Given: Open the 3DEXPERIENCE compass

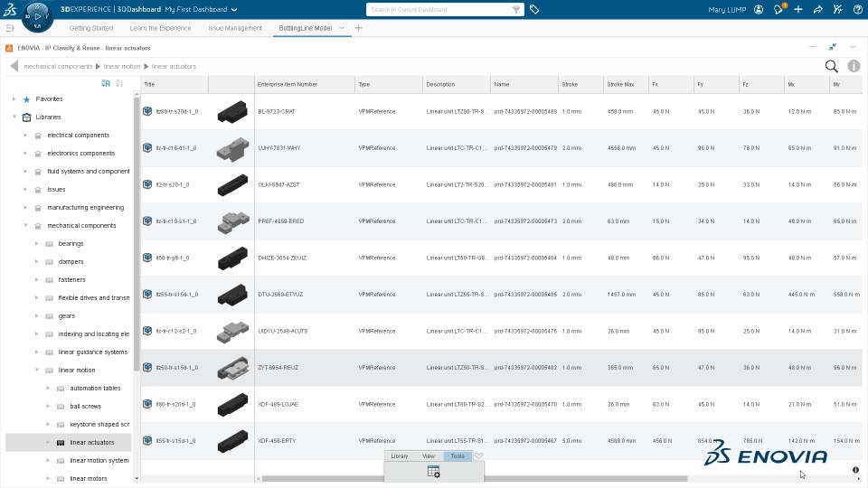Looking at the screenshot, I should (x=38, y=16).
